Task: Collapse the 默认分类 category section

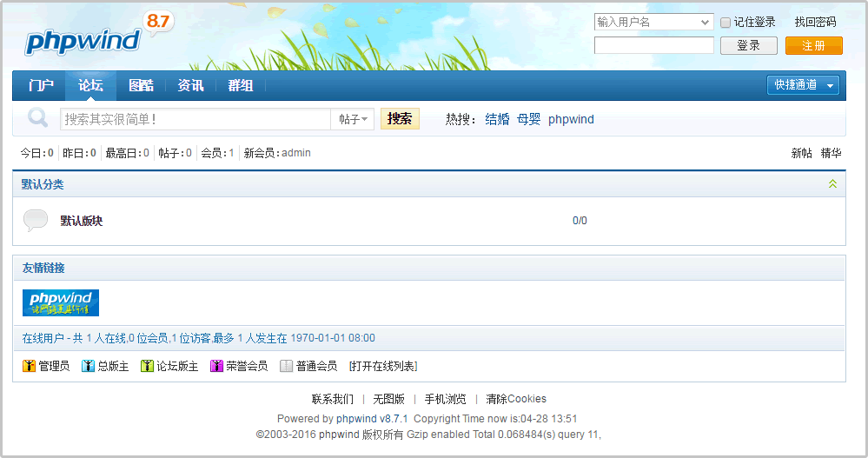Action: click(832, 184)
